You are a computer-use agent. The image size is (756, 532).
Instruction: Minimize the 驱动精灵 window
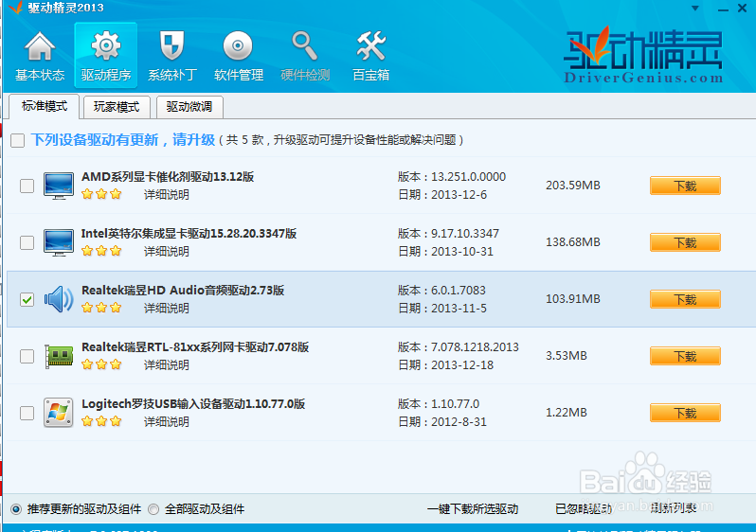723,9
